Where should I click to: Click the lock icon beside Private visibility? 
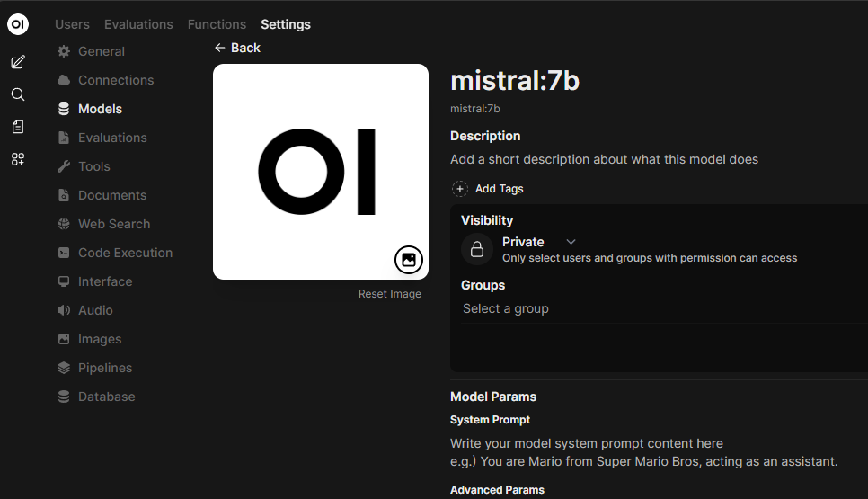(477, 249)
